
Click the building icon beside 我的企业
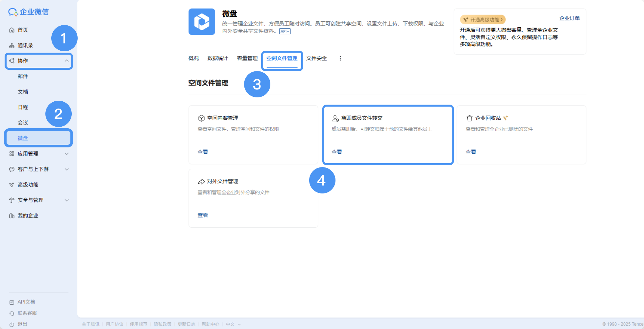click(12, 215)
